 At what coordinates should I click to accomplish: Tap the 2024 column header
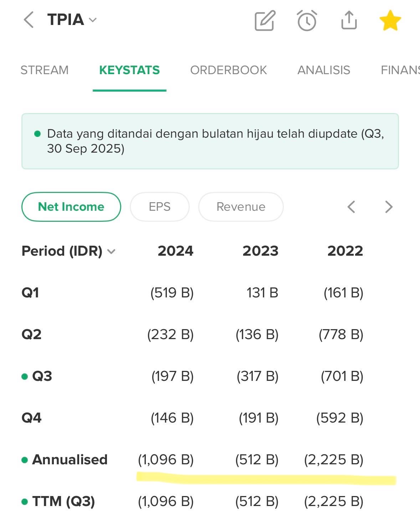click(175, 251)
